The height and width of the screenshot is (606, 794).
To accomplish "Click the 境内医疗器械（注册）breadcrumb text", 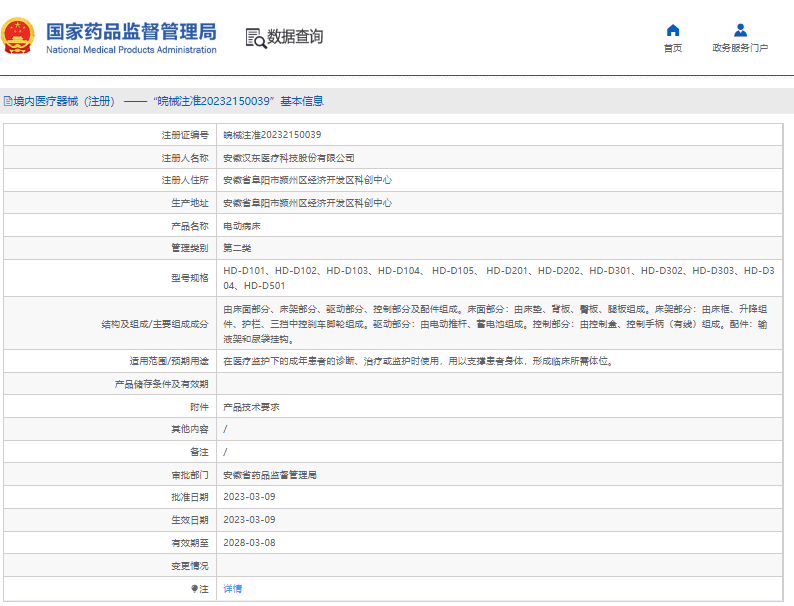I will tap(64, 101).
